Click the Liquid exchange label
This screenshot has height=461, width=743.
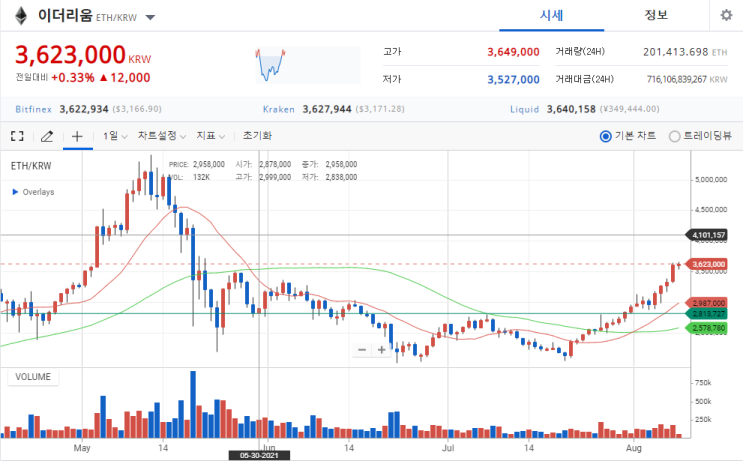525,109
